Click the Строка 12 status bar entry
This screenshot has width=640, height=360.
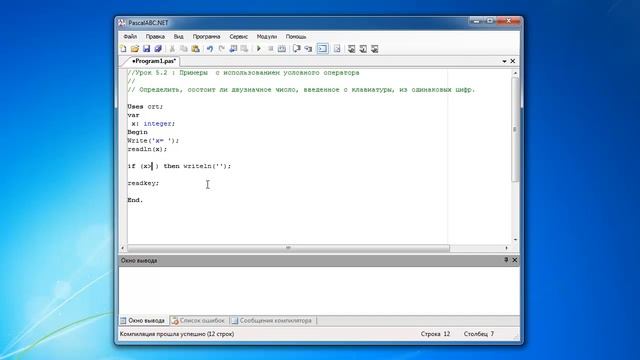click(x=435, y=334)
